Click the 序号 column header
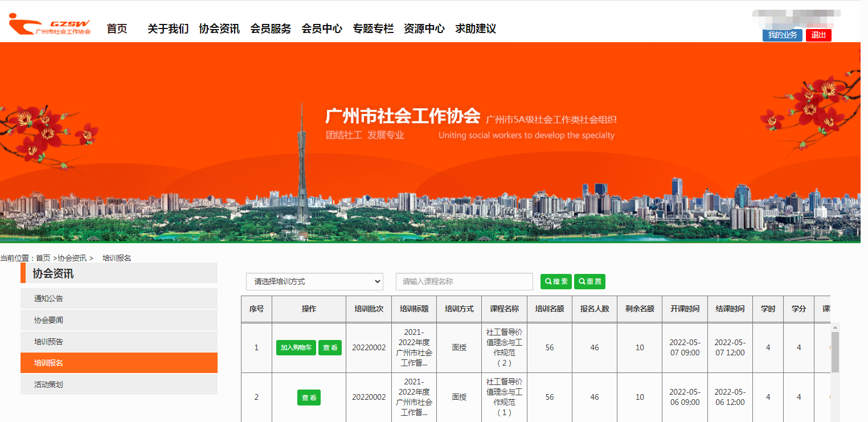Viewport: 868px width, 422px height. click(x=256, y=309)
